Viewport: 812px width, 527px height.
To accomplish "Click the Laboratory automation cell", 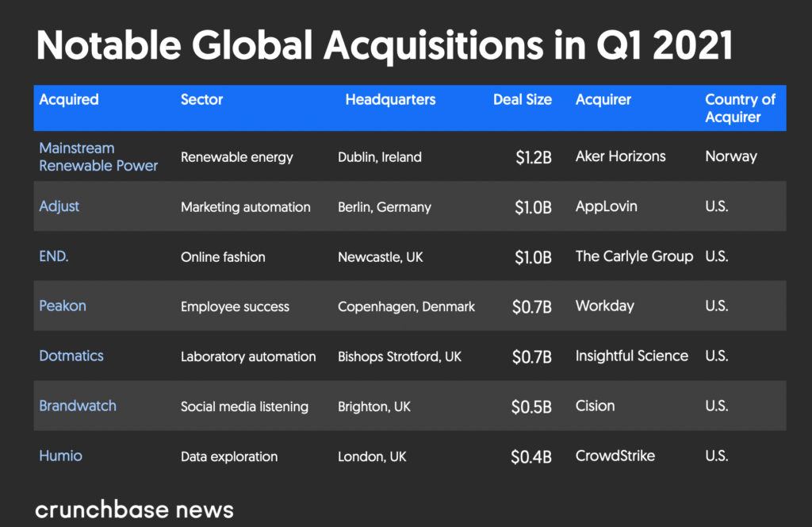I will click(248, 356).
